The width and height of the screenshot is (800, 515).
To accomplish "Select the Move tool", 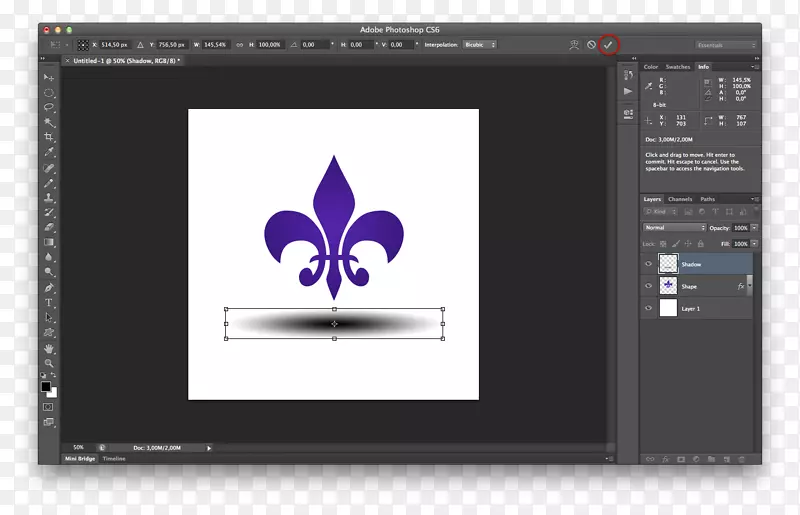I will tap(48, 77).
